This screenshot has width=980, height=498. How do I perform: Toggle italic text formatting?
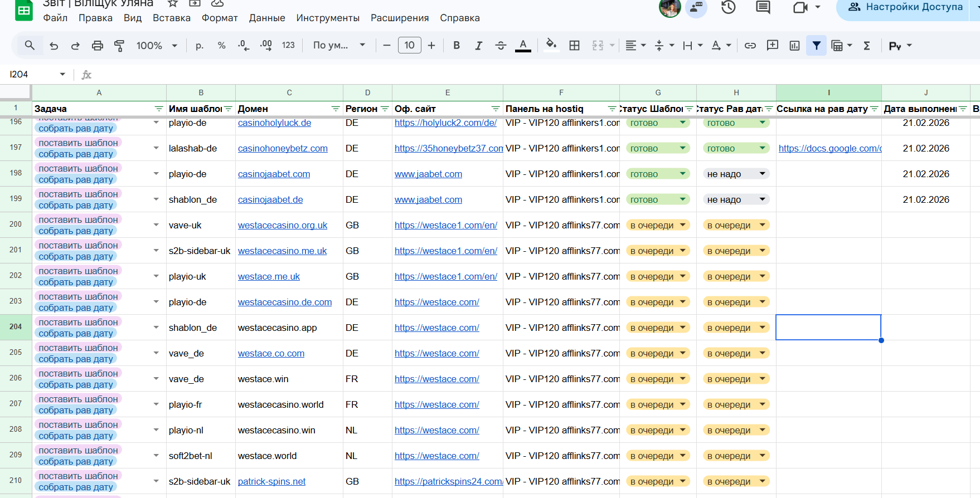(x=478, y=46)
